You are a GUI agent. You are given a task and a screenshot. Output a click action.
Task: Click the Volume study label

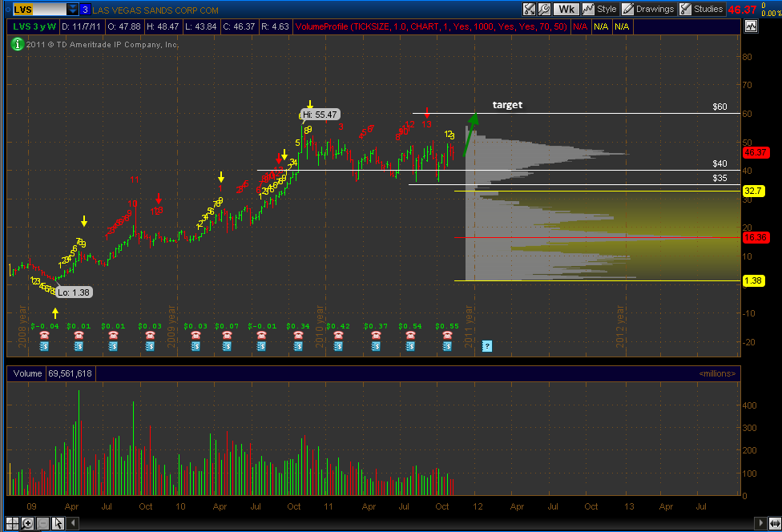[27, 373]
